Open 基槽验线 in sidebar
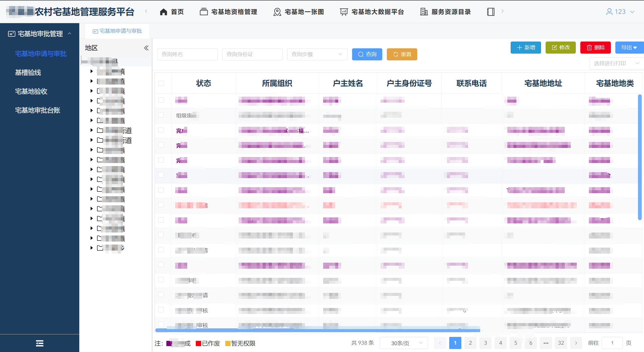This screenshot has height=352, width=644. tap(28, 72)
